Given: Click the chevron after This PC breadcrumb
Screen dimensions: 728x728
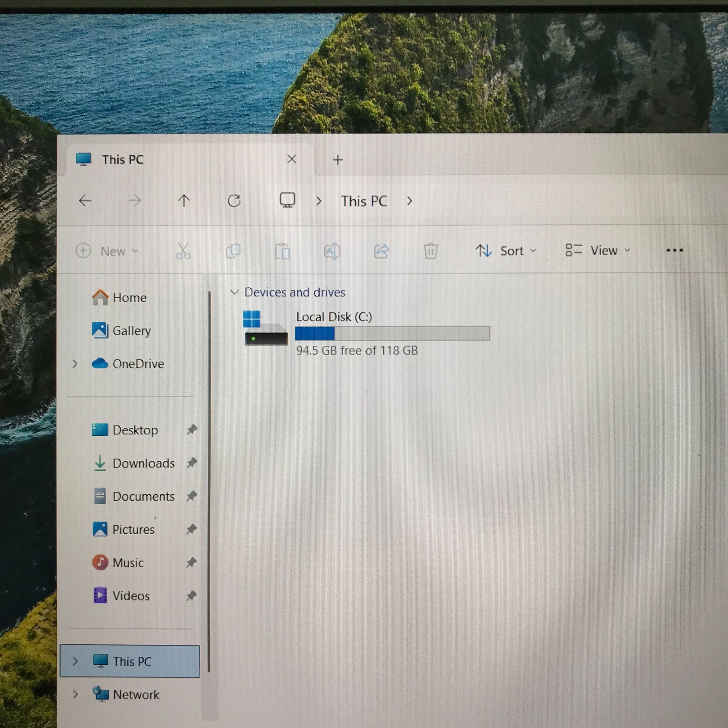Looking at the screenshot, I should point(409,201).
